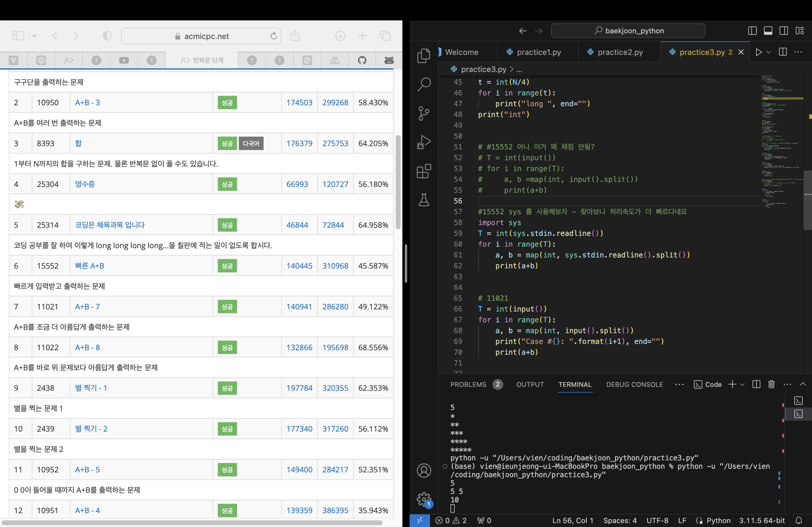The height and width of the screenshot is (527, 812).
Task: Expand the run button dropdown arrow
Action: pos(769,52)
